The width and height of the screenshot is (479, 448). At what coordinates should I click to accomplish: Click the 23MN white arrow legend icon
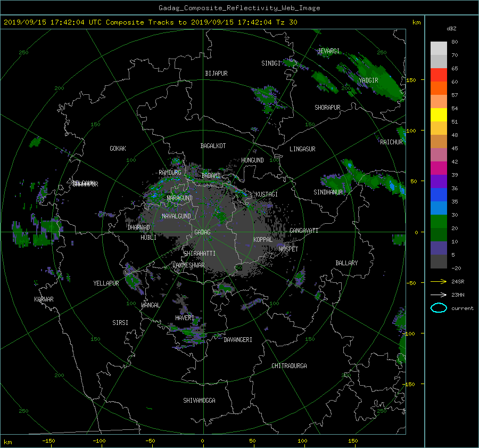[x=439, y=295]
